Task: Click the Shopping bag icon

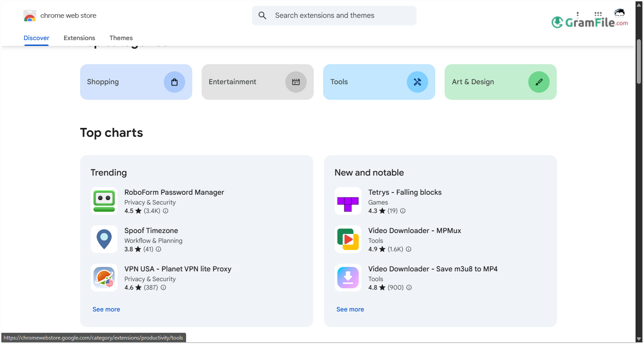Action: coord(174,82)
